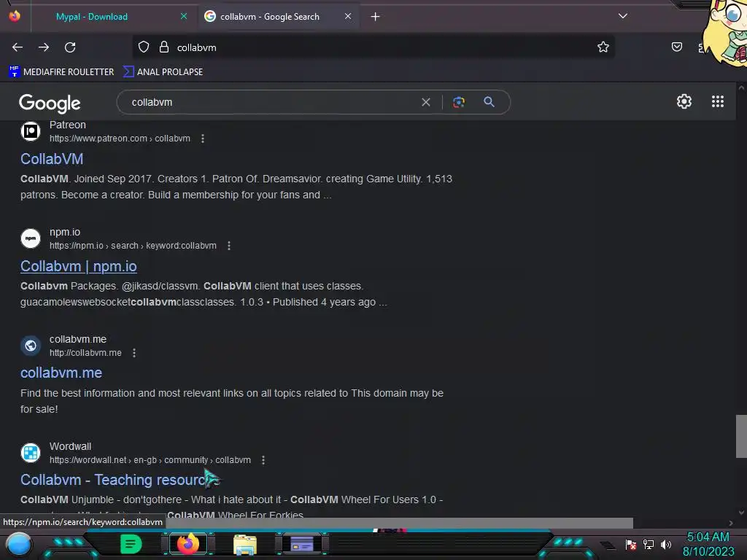Open the CollabVM Patreon result link
Image resolution: width=747 pixels, height=560 pixels.
52,159
